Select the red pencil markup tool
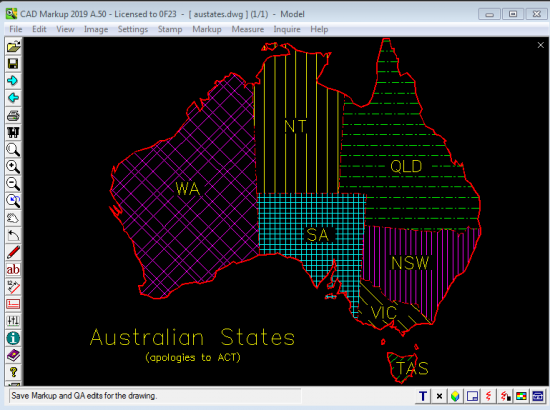 pyautogui.click(x=13, y=253)
